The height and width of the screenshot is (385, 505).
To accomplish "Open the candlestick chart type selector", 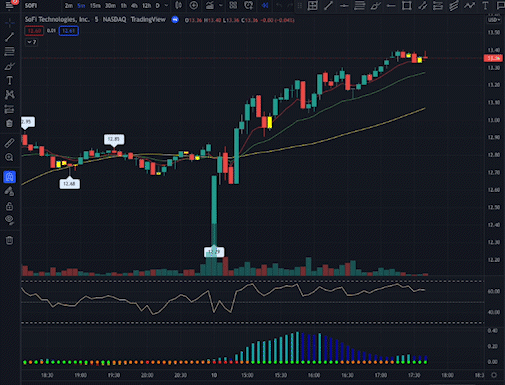I will (179, 5).
